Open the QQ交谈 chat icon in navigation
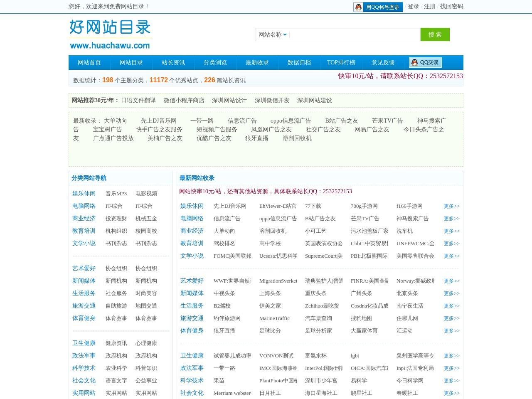Screen dimensions: 532x399 425,62
